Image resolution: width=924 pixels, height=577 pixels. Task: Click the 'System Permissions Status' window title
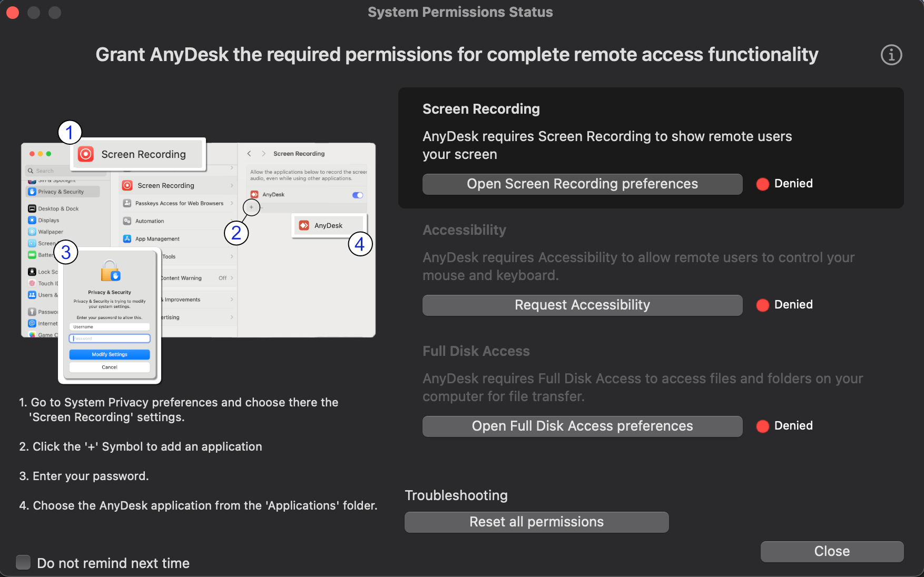pos(460,12)
